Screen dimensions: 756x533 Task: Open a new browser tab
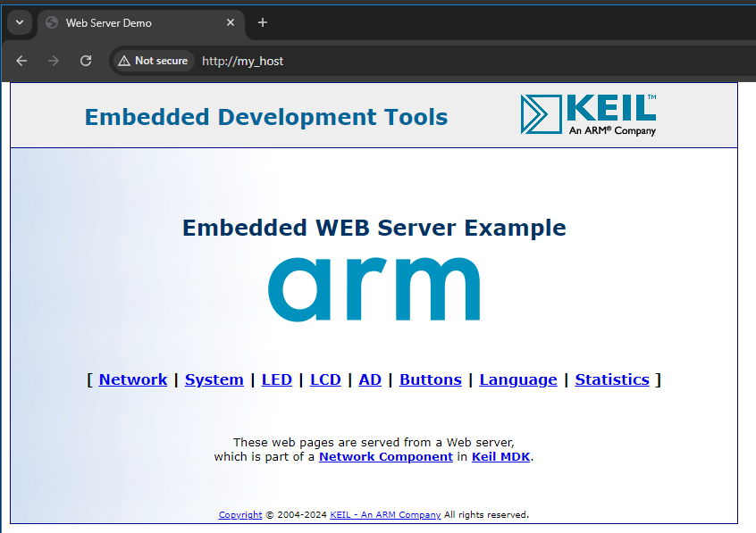[263, 22]
